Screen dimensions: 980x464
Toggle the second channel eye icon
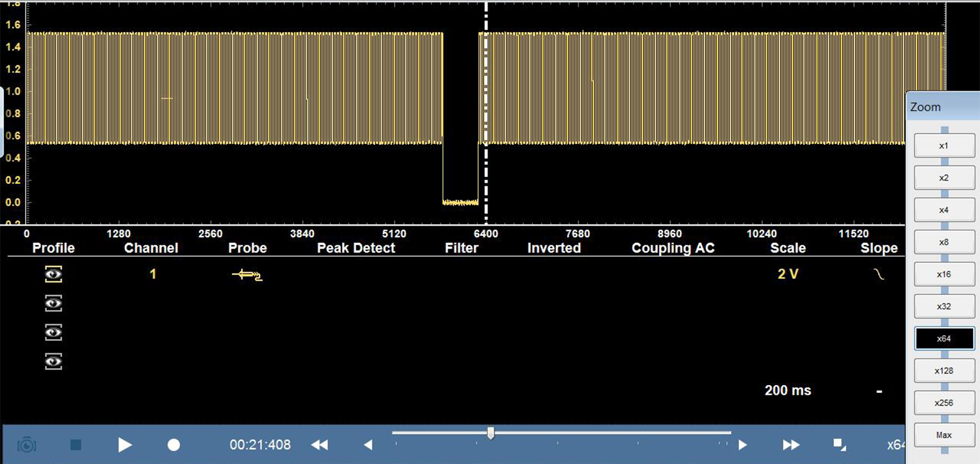(x=54, y=303)
